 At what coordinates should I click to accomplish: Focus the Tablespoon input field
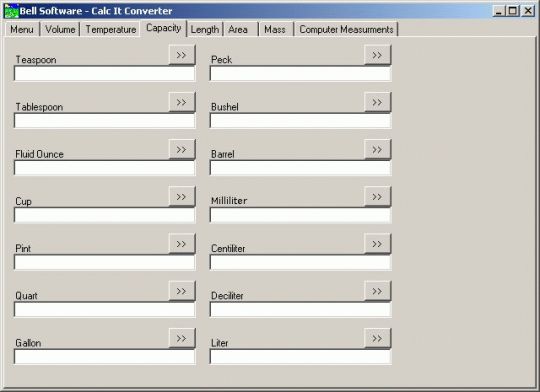[x=104, y=121]
